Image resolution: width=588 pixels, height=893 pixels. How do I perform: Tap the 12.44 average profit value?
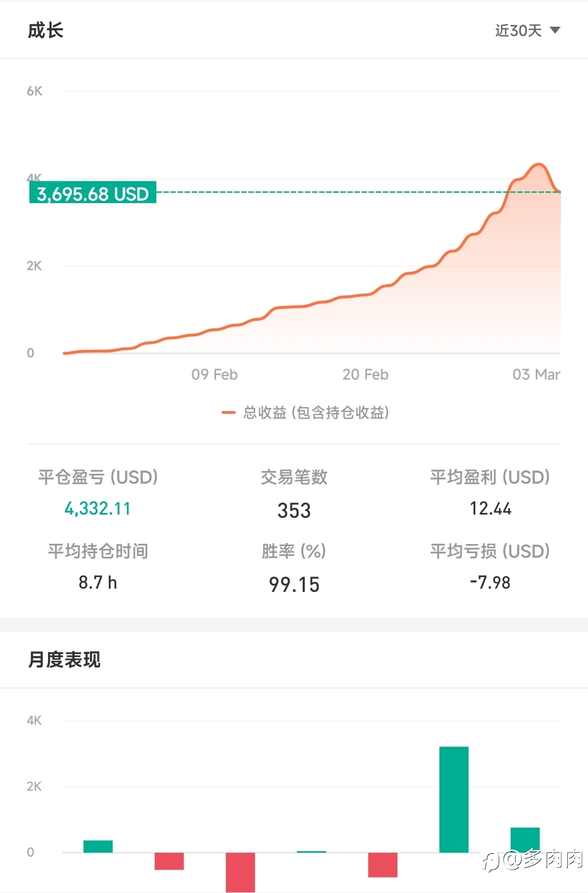click(x=491, y=509)
